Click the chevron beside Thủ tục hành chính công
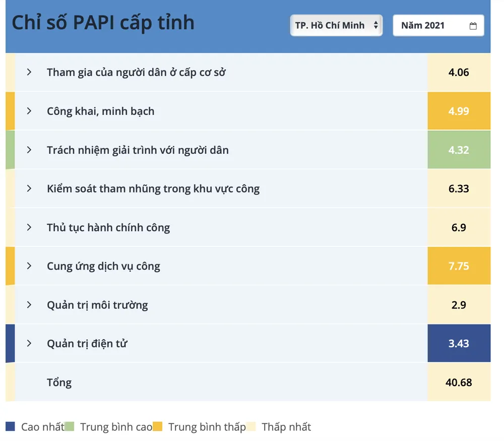 [x=29, y=227]
